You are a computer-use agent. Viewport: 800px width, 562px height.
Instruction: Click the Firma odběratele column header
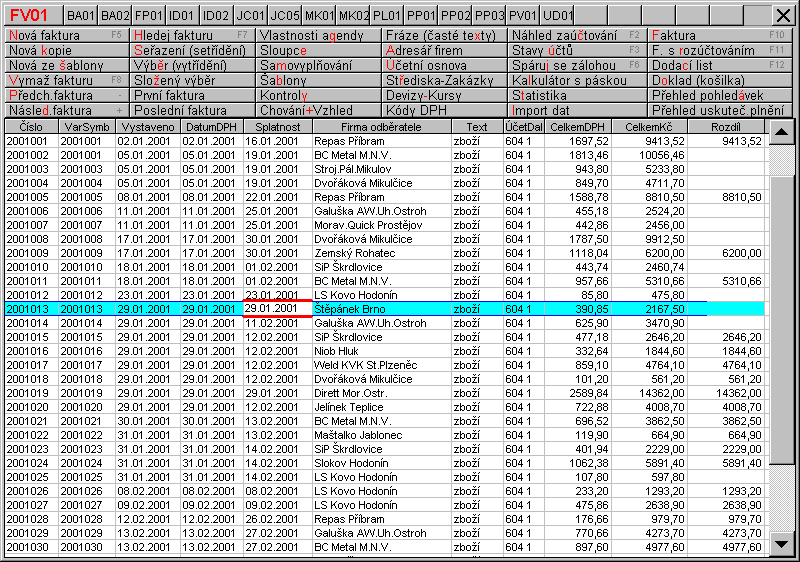pos(382,127)
